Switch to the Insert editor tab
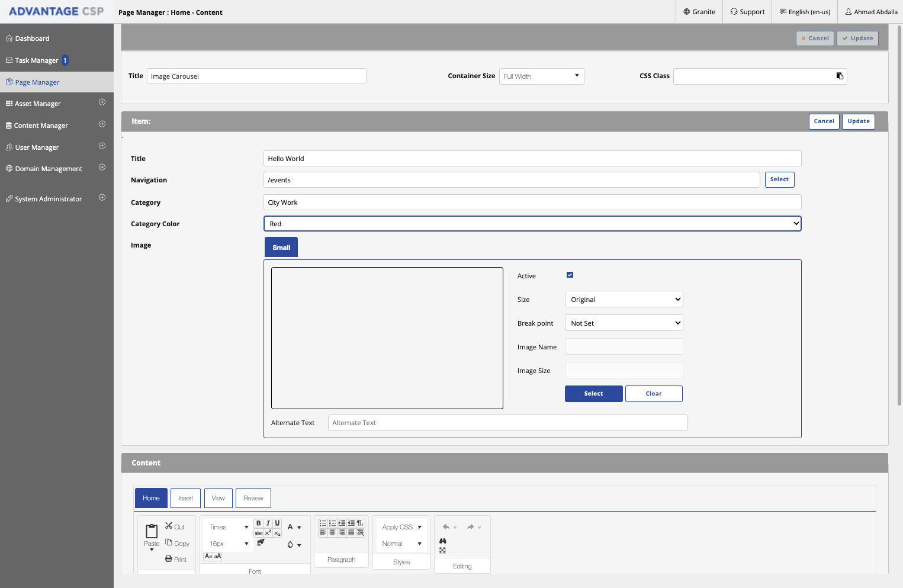The image size is (903, 588). coord(186,498)
